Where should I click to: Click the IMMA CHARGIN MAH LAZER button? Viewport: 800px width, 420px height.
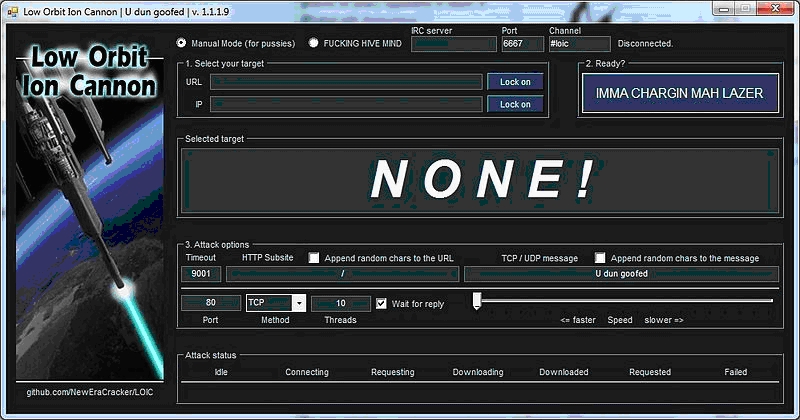click(680, 93)
